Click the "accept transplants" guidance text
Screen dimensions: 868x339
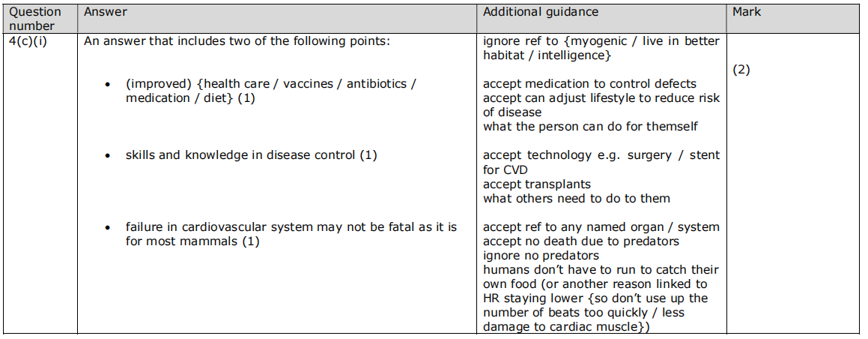coord(537,184)
